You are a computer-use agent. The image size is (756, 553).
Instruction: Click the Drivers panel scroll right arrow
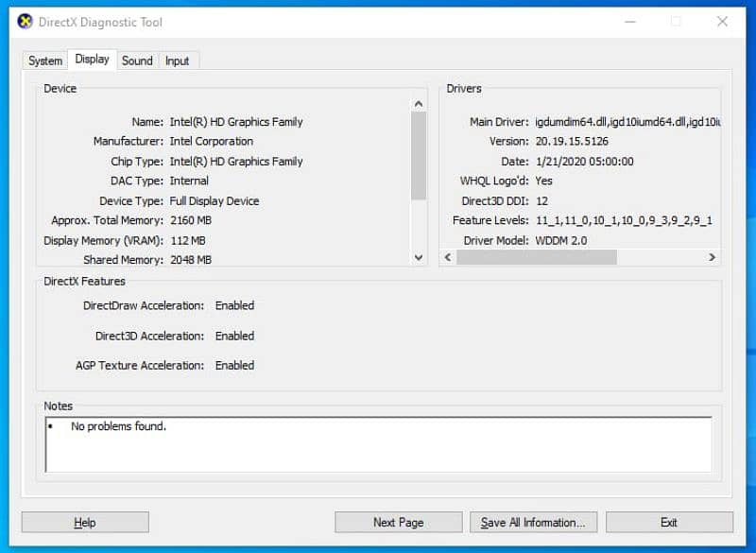(713, 257)
